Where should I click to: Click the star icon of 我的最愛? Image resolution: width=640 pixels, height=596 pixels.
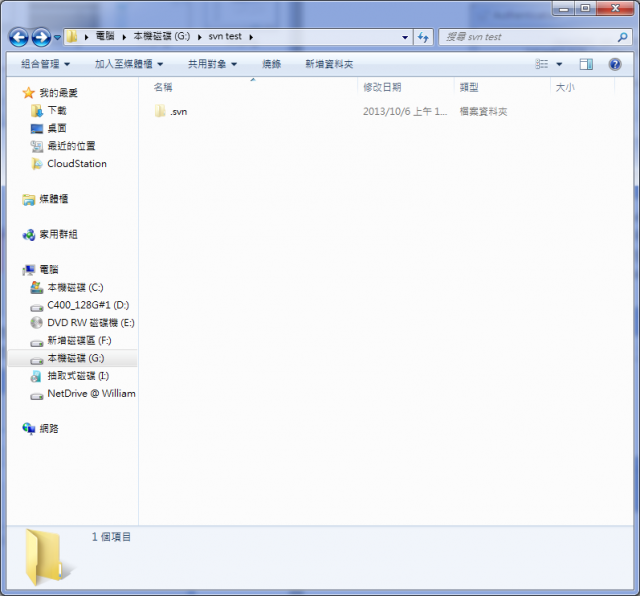click(29, 93)
